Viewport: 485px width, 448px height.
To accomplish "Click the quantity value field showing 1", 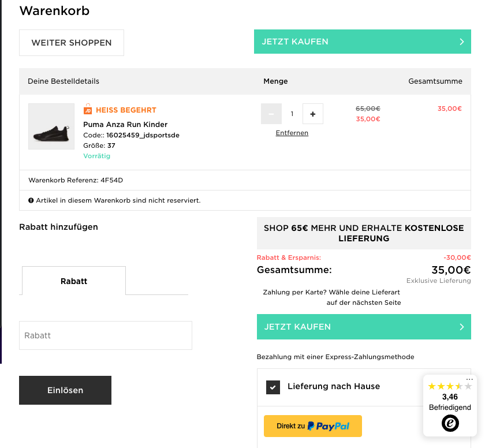I will click(x=292, y=114).
